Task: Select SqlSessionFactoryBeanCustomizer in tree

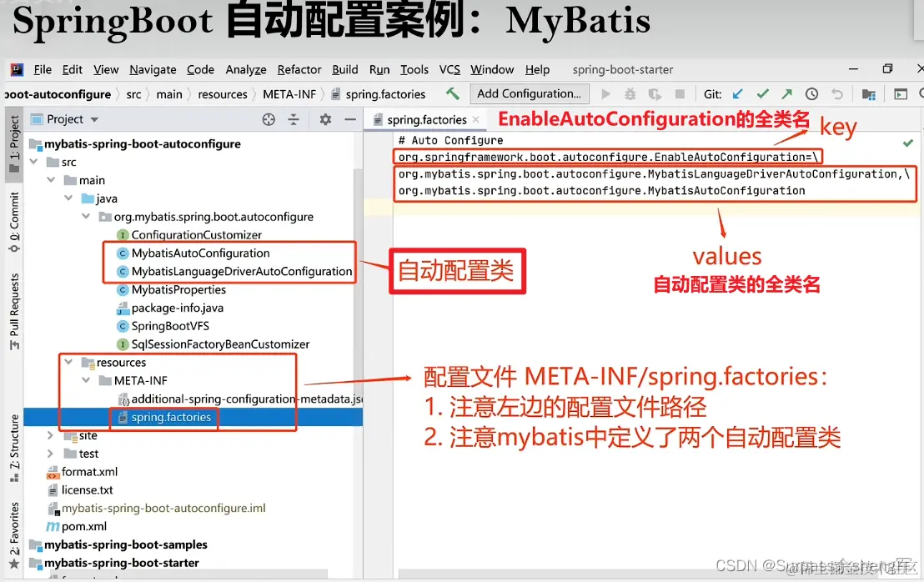Action: (x=220, y=344)
